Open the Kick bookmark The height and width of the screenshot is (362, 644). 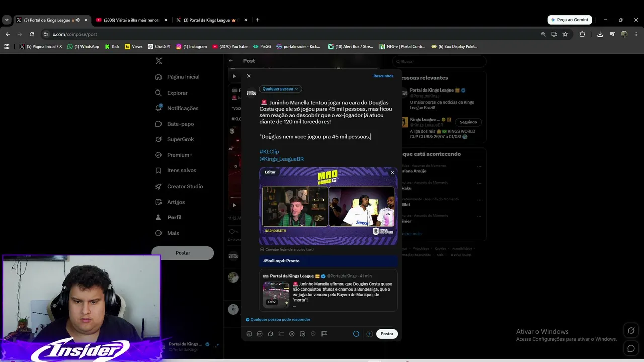point(112,47)
